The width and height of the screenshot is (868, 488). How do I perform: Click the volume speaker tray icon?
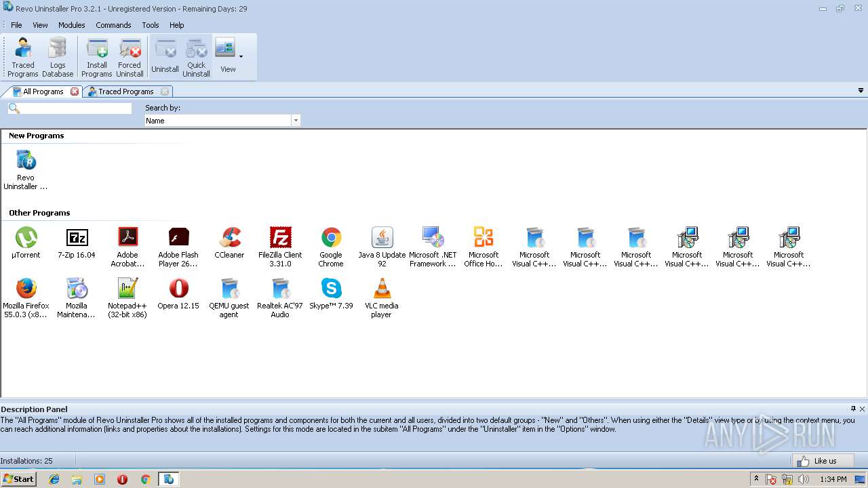(804, 479)
